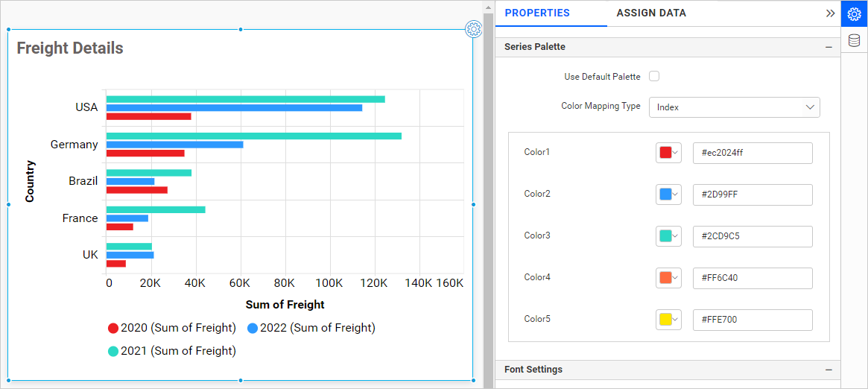Image resolution: width=868 pixels, height=389 pixels.
Task: Open the Color4 orange swatch picker
Action: (x=668, y=278)
